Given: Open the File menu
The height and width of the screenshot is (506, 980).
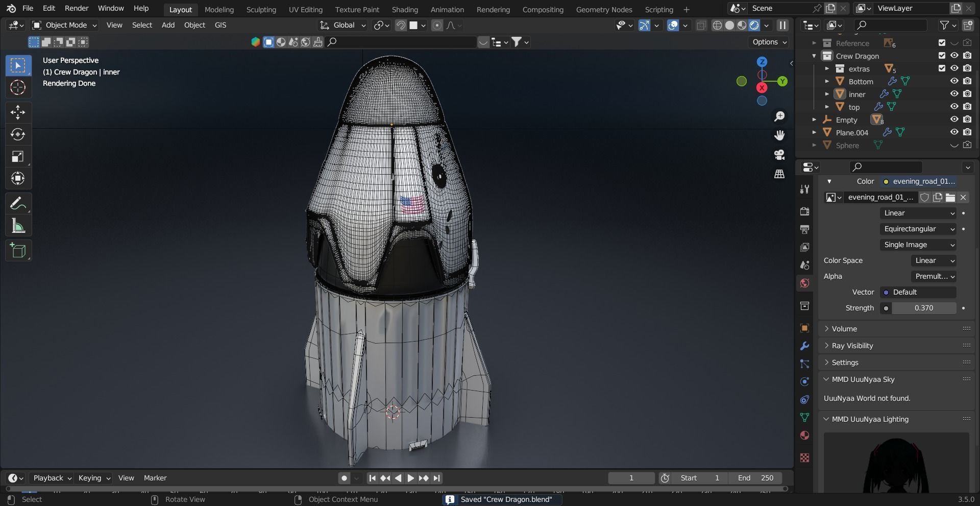Looking at the screenshot, I should pos(28,8).
